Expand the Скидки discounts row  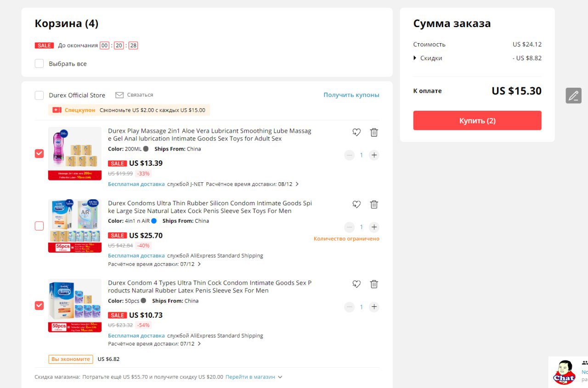click(428, 58)
